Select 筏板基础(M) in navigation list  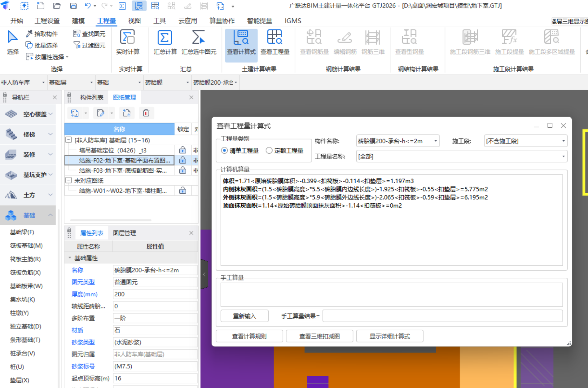click(26, 245)
